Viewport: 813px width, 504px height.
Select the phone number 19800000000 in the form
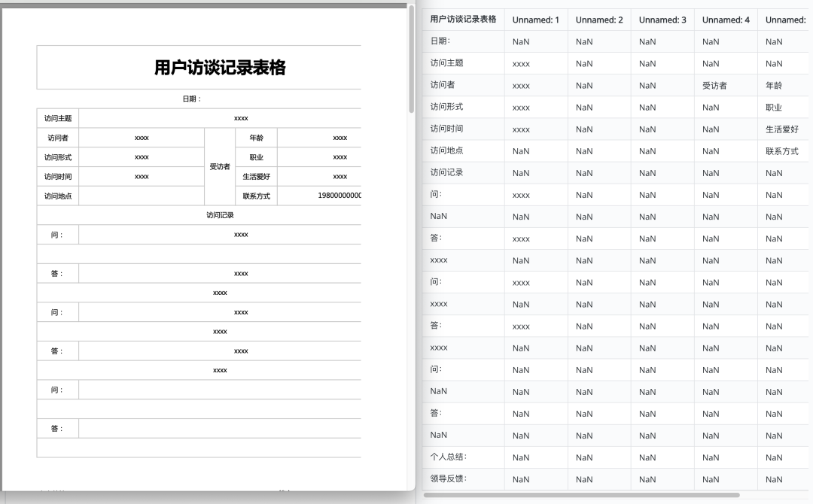point(340,196)
